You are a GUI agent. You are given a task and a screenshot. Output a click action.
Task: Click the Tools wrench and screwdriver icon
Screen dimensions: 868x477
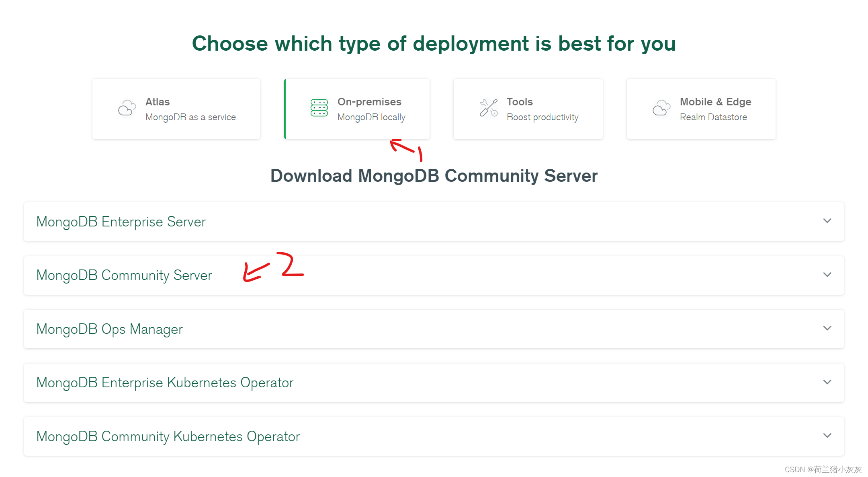pyautogui.click(x=489, y=108)
